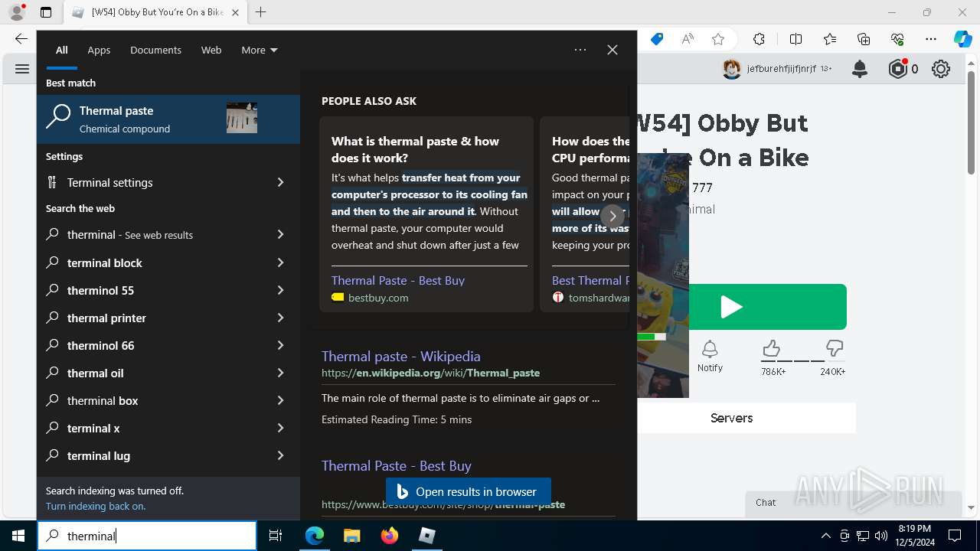Switch to the All search tab
The image size is (980, 551).
(x=61, y=50)
